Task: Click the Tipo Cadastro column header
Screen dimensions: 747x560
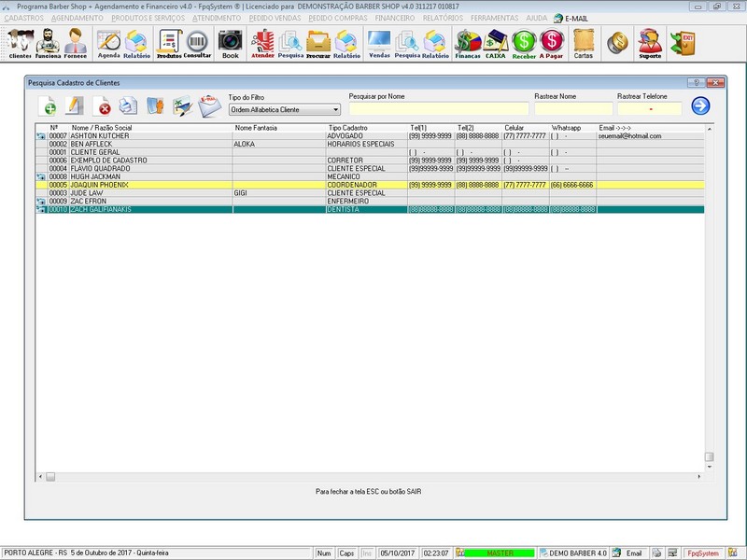Action: (x=347, y=128)
